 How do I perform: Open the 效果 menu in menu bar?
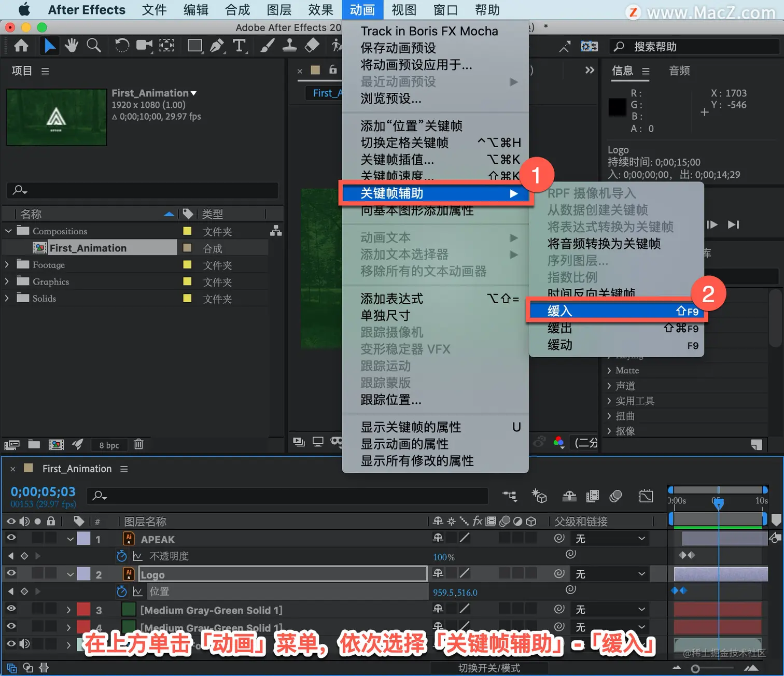[320, 10]
